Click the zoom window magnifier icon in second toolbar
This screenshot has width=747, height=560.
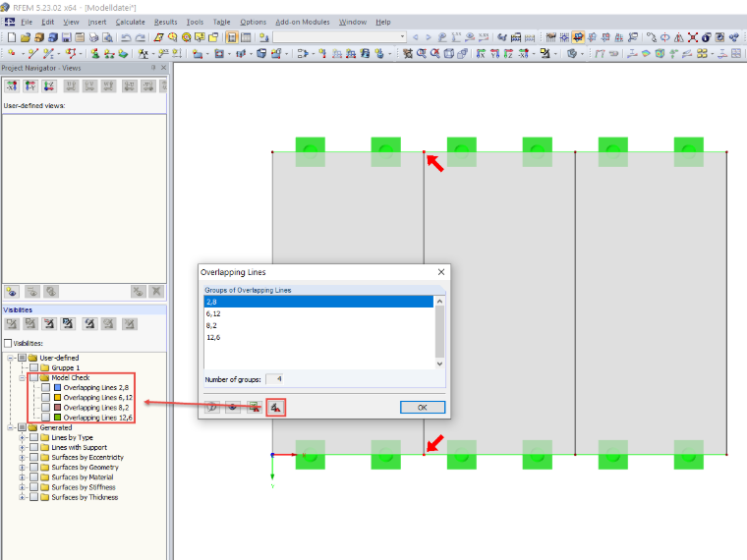[x=422, y=53]
